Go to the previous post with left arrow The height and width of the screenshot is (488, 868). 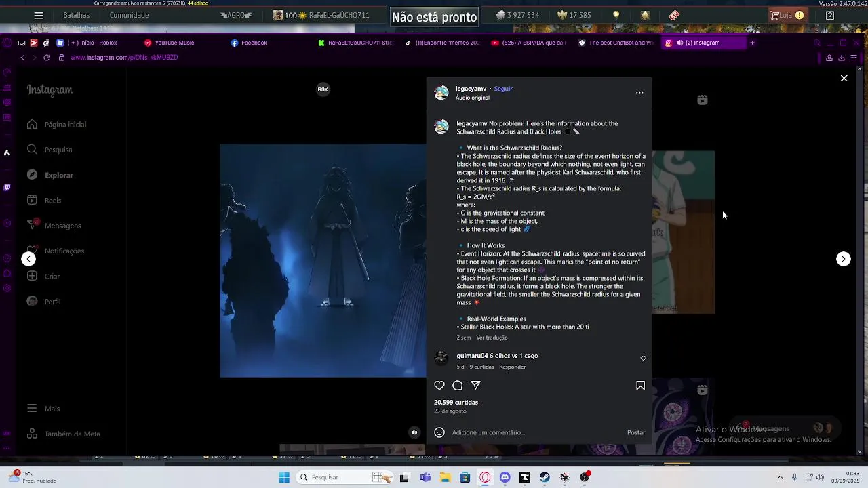[28, 259]
